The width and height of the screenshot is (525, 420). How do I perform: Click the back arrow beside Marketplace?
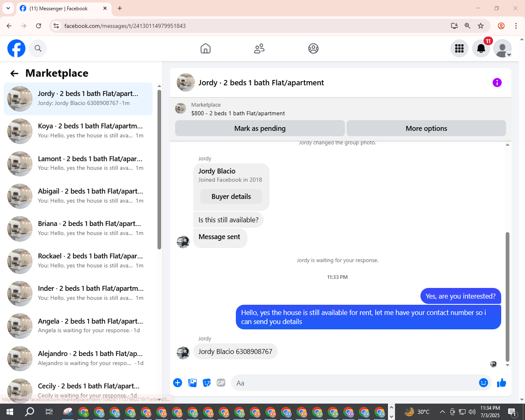(x=14, y=73)
